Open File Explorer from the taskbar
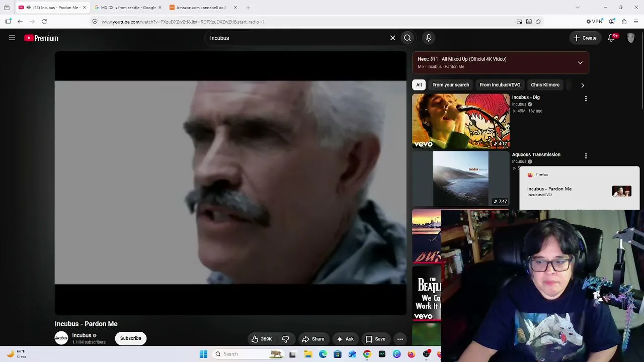 pos(308,354)
